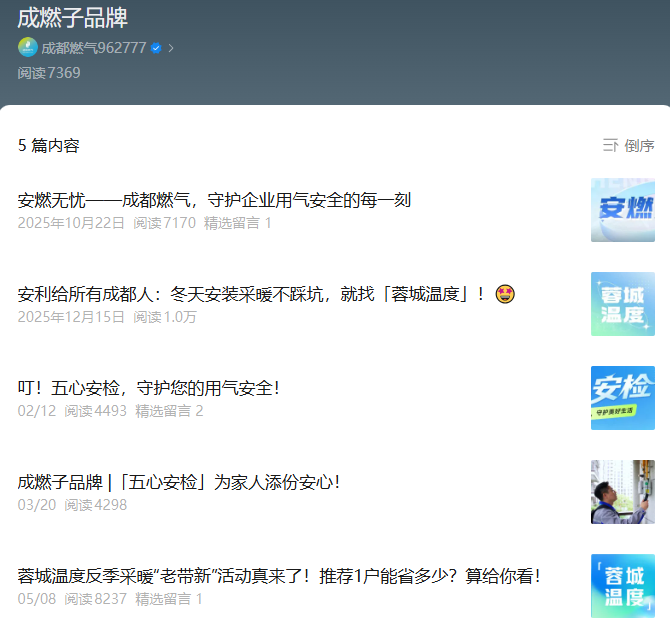Click the text 阅读4493

[96, 411]
